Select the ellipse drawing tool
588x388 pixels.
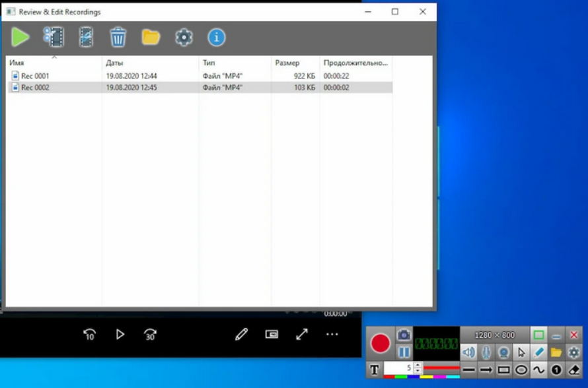point(521,370)
